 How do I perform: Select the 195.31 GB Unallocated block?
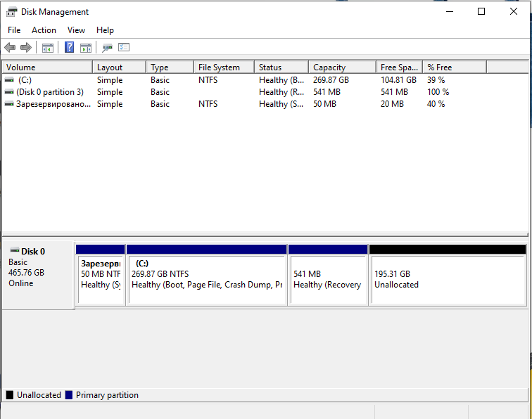448,275
